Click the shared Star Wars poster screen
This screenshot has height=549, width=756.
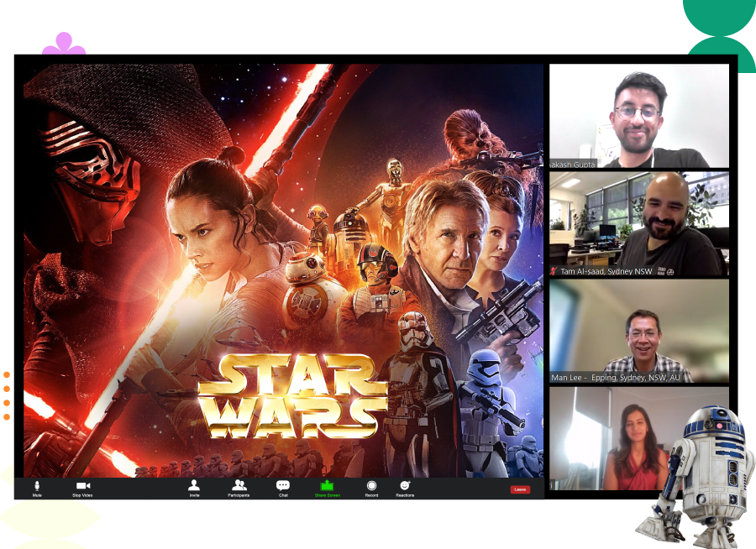coord(277,269)
